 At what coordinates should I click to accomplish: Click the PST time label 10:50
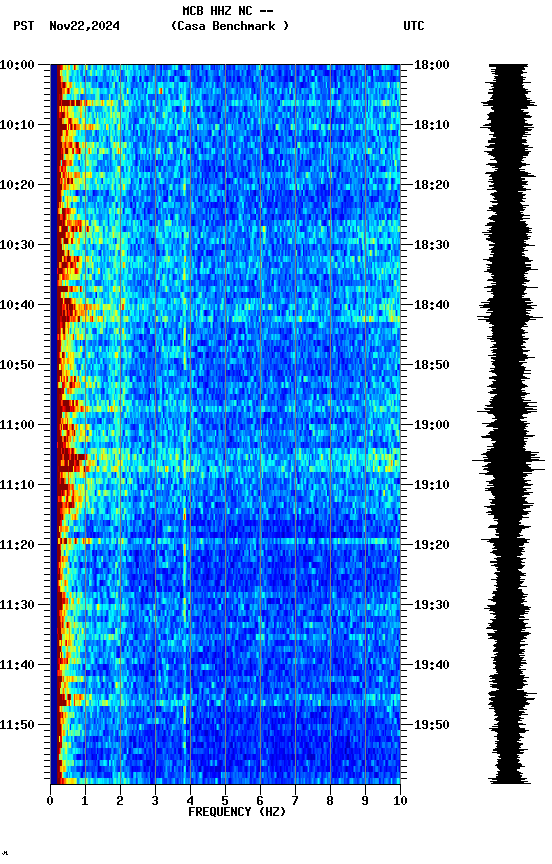pos(17,365)
